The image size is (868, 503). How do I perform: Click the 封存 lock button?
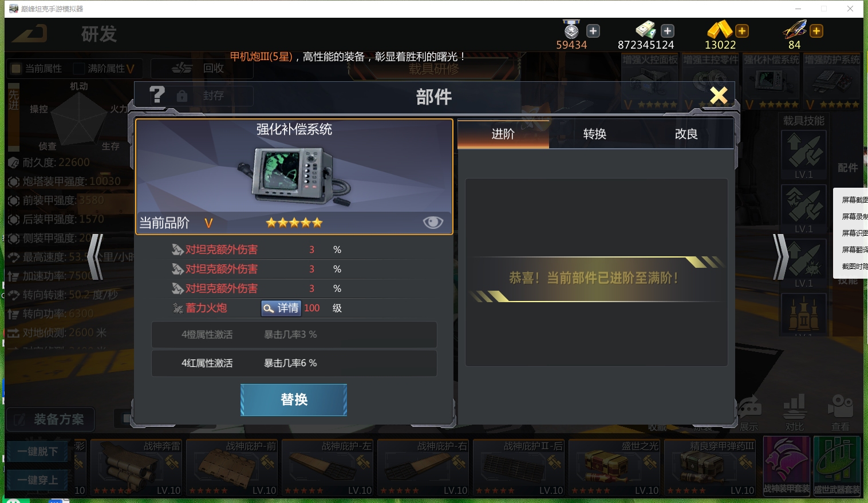tap(204, 96)
